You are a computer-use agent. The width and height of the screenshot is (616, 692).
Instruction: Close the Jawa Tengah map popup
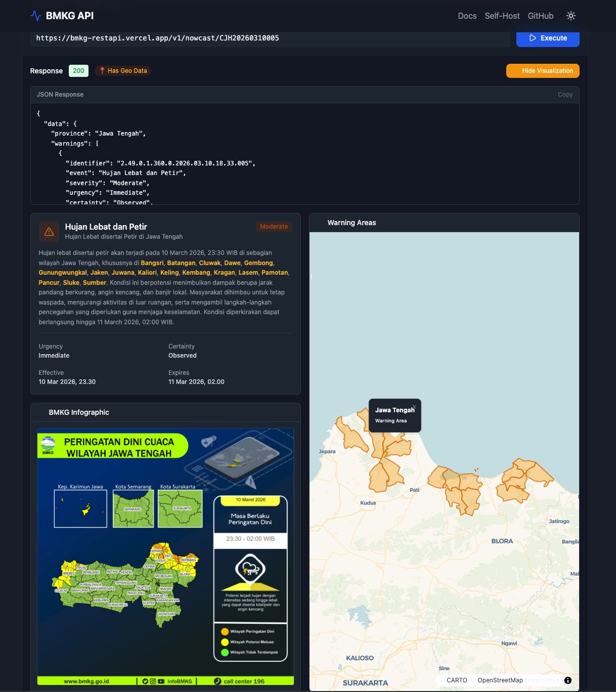point(414,407)
